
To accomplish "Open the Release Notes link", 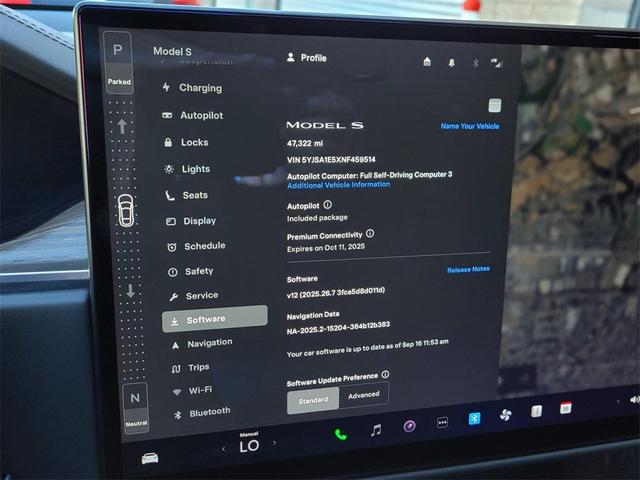I will tap(468, 270).
